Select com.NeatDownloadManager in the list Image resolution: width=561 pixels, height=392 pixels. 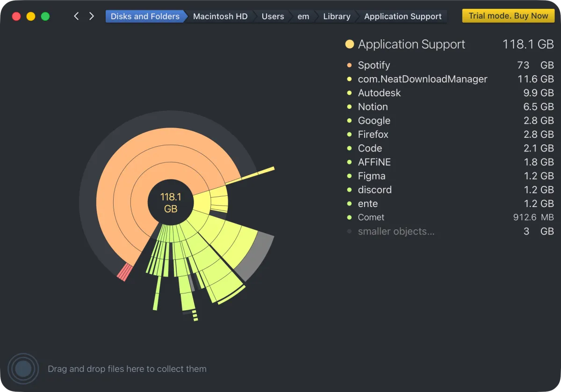coord(422,79)
